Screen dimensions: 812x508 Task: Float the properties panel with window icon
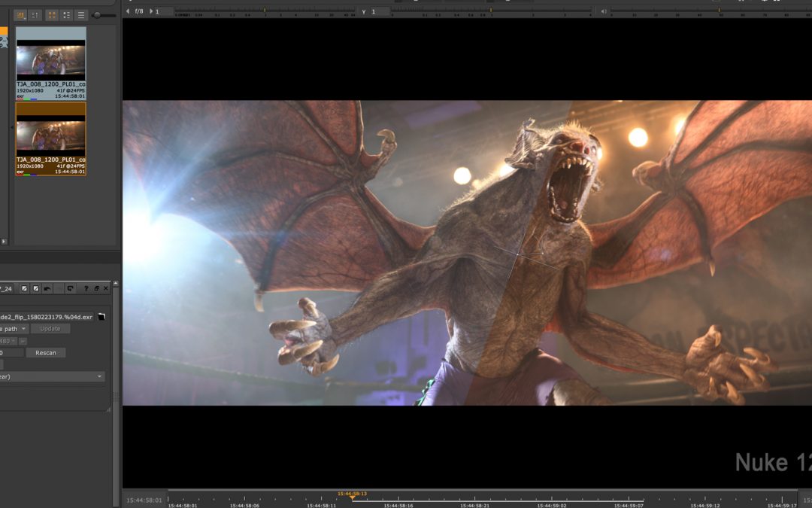(96, 289)
